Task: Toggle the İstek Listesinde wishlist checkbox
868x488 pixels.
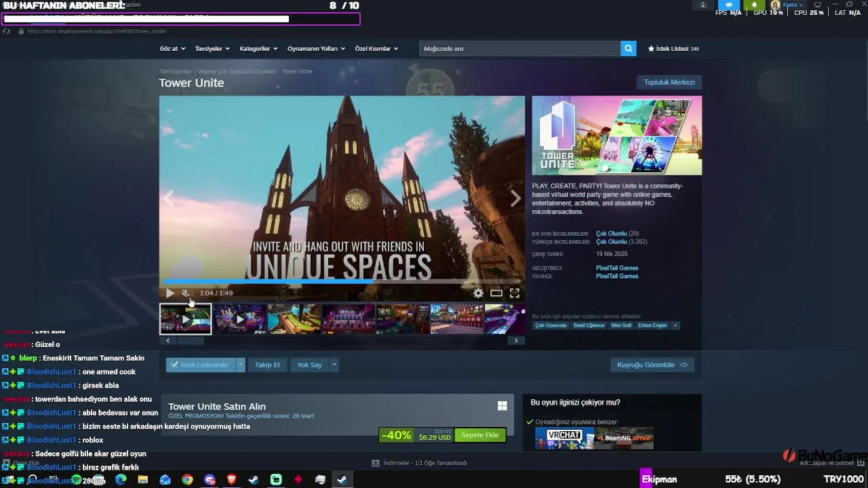Action: point(201,365)
